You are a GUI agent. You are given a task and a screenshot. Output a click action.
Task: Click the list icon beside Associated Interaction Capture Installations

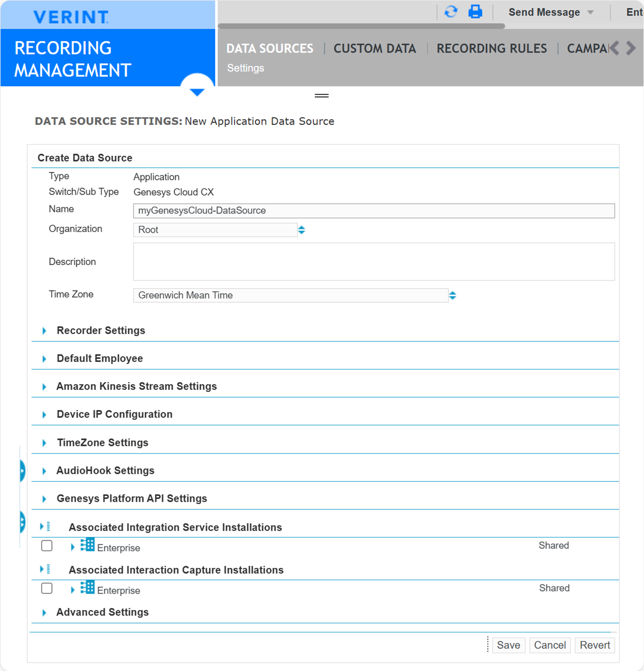(x=48, y=570)
